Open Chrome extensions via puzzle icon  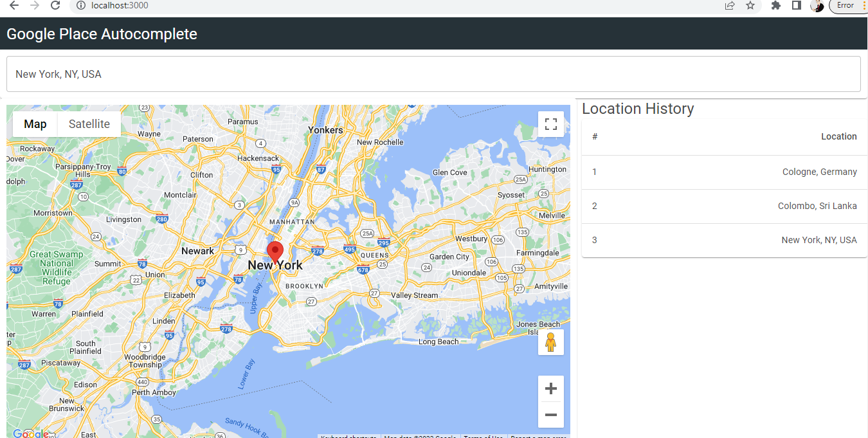775,6
